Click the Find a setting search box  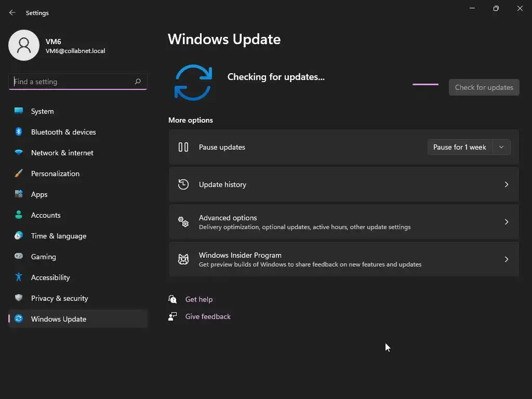point(78,82)
